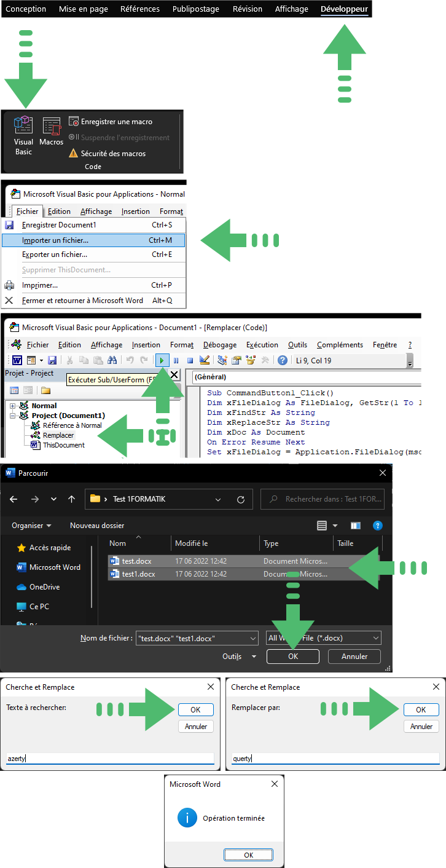Click the Microsoft Word view icon in VBA toolbar
This screenshot has height=868, width=446.
[17, 360]
